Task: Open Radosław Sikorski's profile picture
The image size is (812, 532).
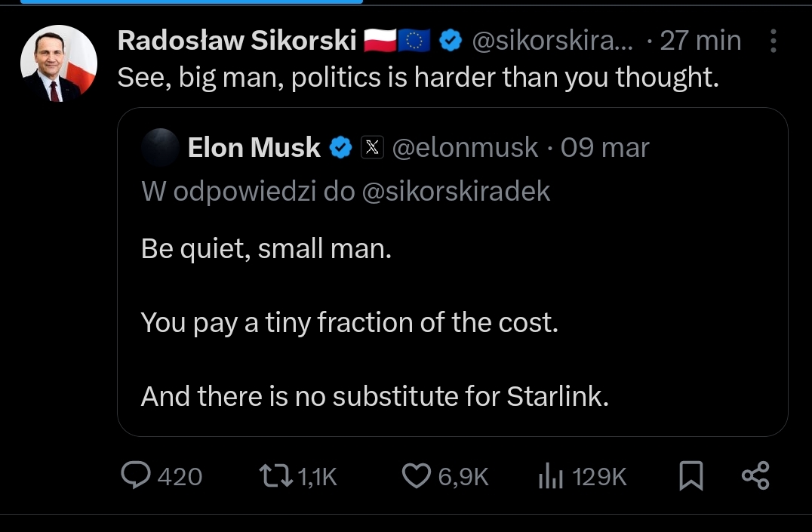Action: click(x=58, y=63)
